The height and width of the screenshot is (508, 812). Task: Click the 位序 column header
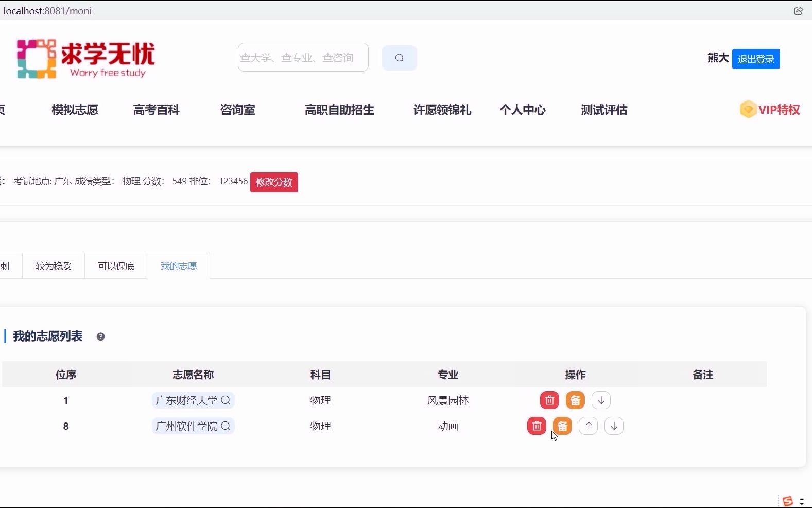pos(66,375)
